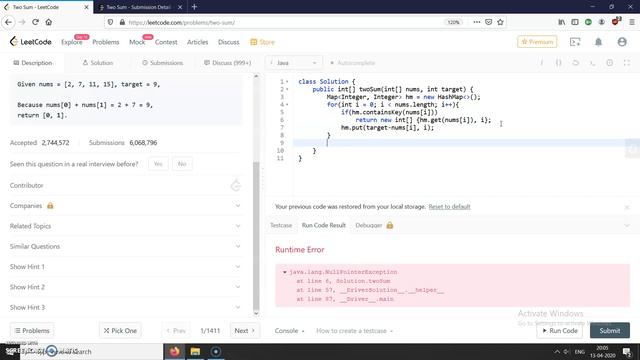Submit the solution
The height and width of the screenshot is (360, 640).
point(610,331)
